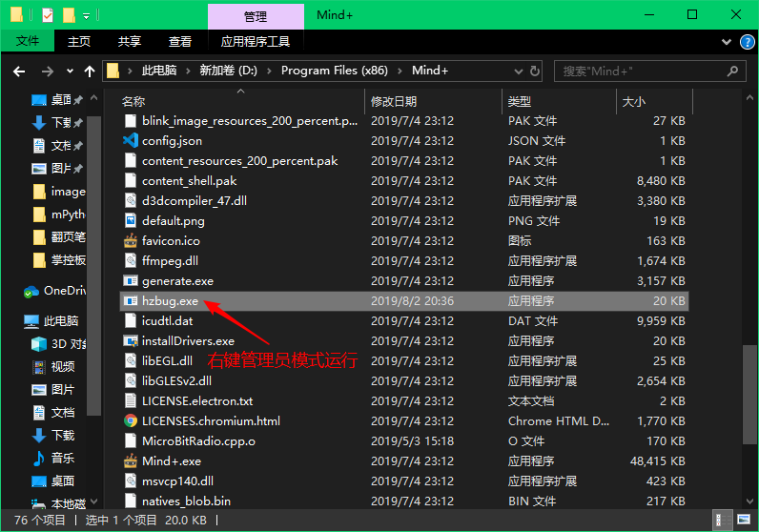
Task: Click 新加卷 (D:) breadcrumb
Action: pos(228,71)
